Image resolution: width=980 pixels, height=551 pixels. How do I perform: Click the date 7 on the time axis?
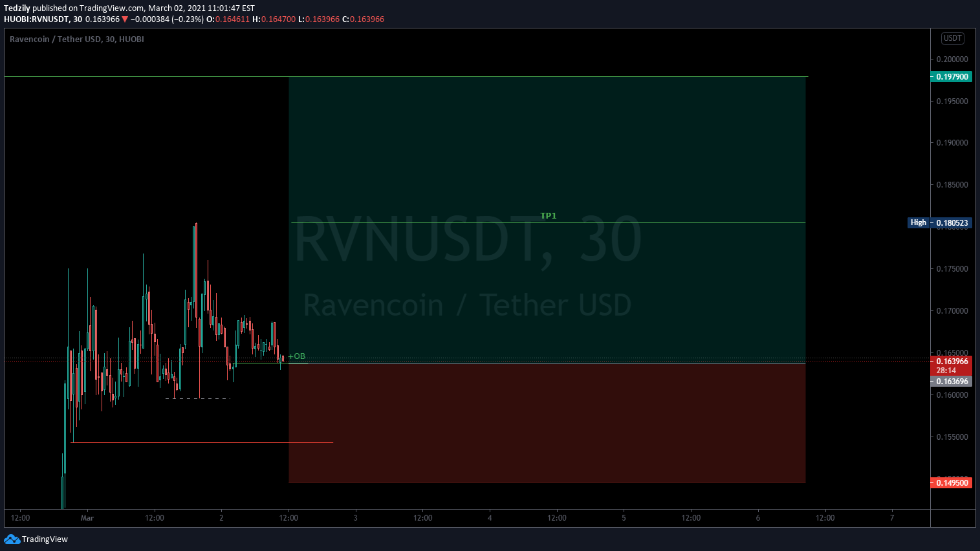pyautogui.click(x=892, y=518)
